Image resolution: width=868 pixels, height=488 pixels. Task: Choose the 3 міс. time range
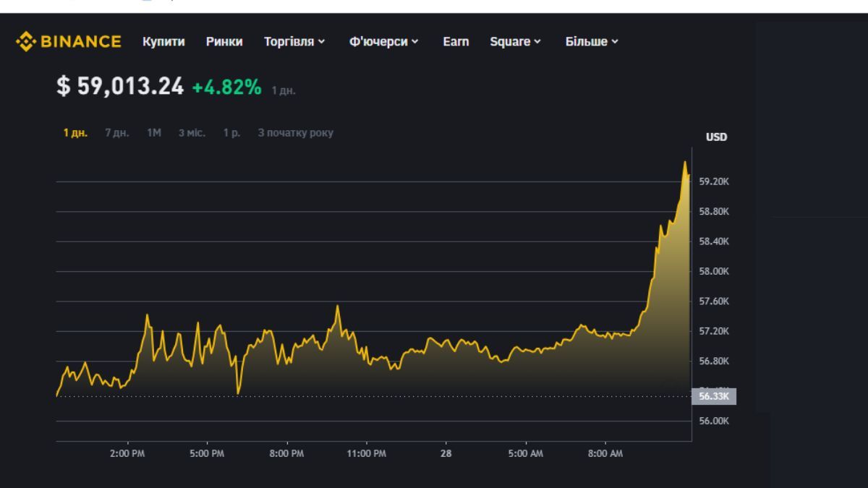point(192,133)
